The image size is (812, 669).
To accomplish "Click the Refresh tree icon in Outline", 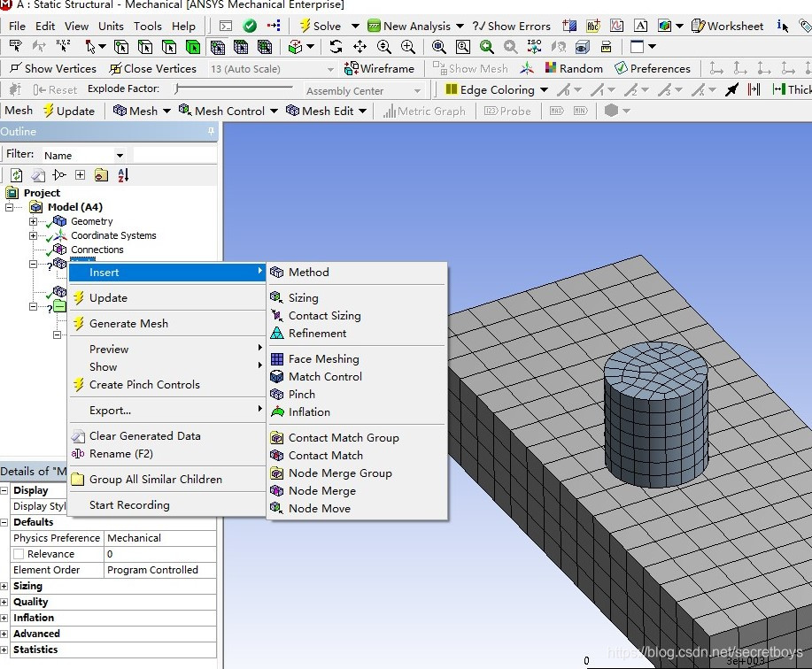I will 17,175.
